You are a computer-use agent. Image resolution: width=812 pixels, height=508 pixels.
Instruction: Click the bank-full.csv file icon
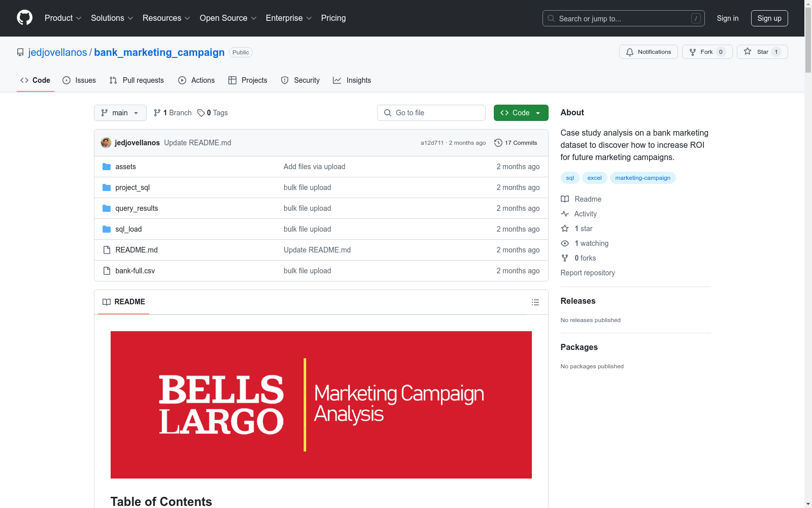tap(107, 271)
